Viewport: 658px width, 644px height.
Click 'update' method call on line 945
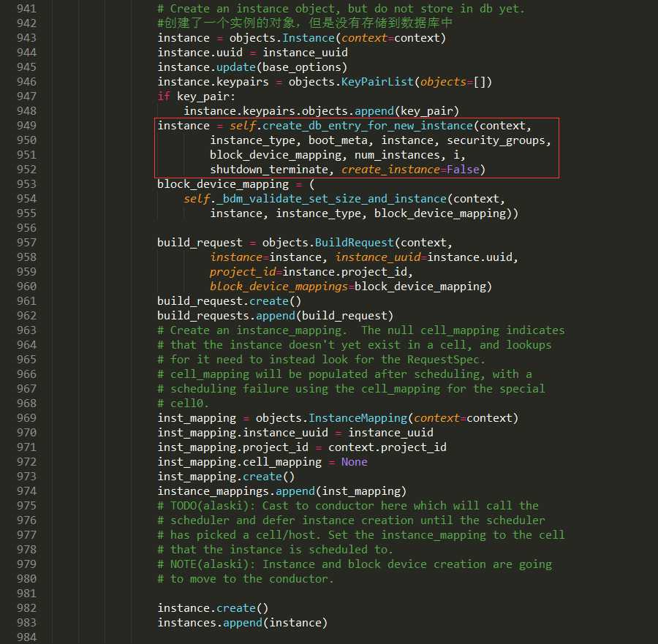pyautogui.click(x=236, y=67)
